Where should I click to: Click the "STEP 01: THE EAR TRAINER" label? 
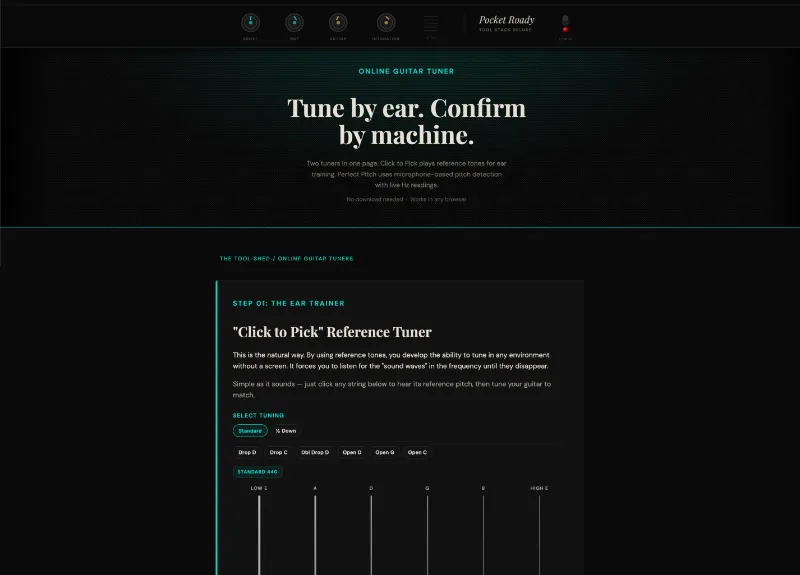[x=289, y=304]
